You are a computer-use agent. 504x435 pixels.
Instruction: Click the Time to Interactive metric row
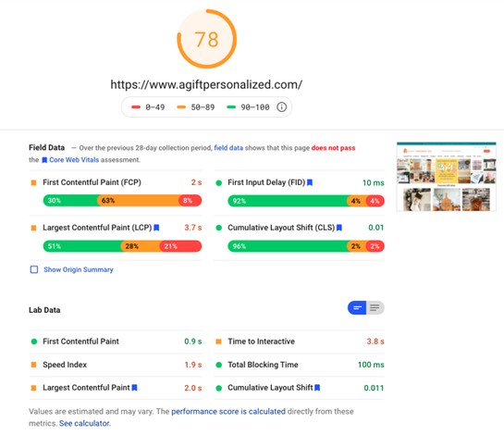coord(300,342)
